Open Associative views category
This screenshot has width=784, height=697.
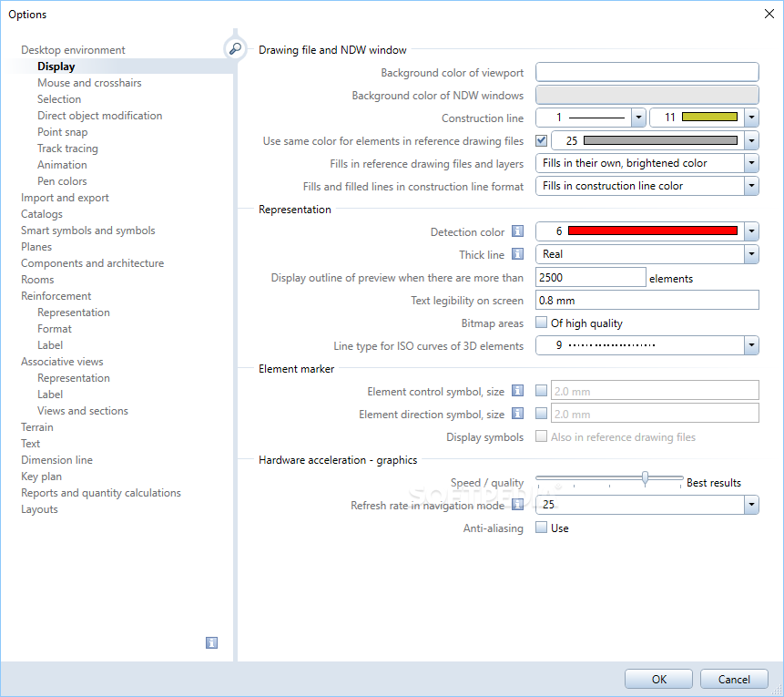coord(62,362)
